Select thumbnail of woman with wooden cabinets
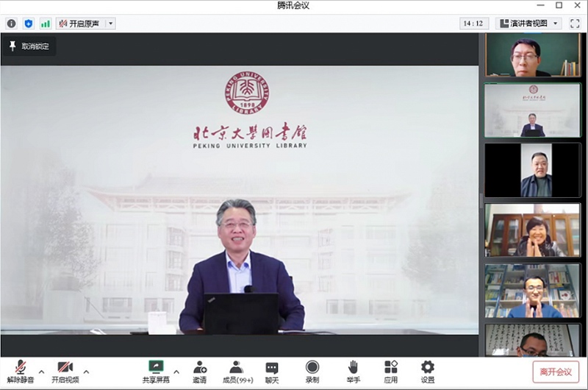588x390 pixels. 532,230
